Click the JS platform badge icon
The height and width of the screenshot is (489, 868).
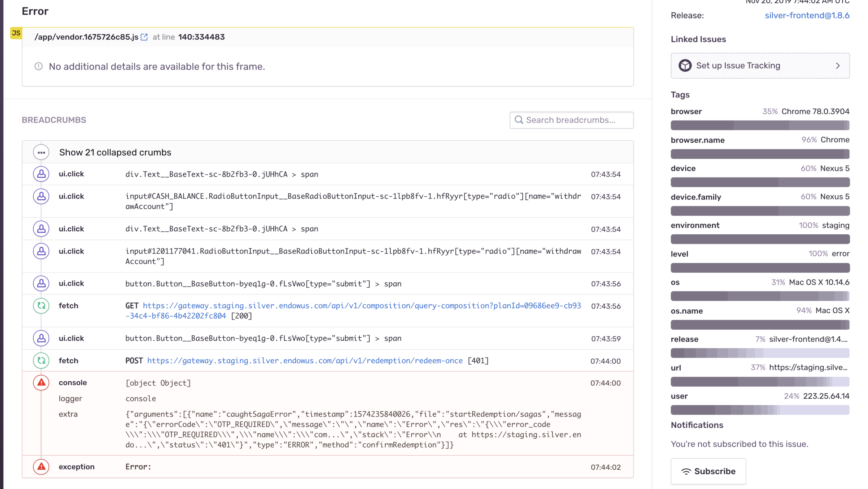pos(16,33)
